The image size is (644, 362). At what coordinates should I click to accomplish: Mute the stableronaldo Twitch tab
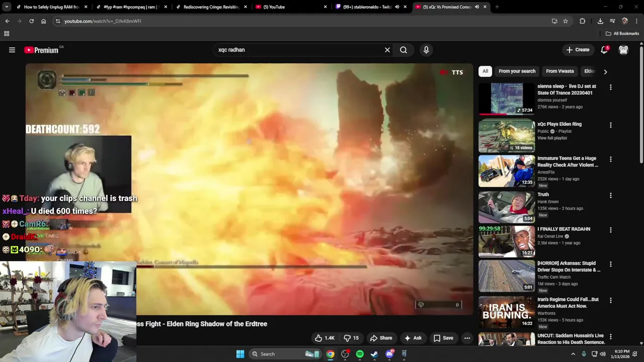pyautogui.click(x=397, y=7)
